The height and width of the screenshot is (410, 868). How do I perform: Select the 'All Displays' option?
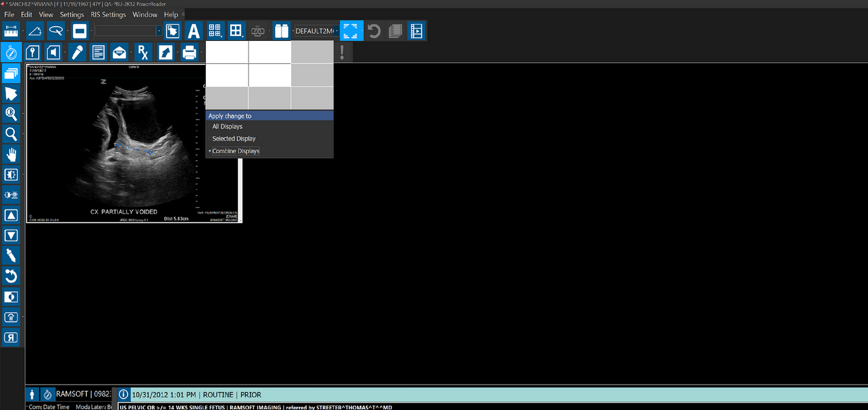(x=228, y=127)
